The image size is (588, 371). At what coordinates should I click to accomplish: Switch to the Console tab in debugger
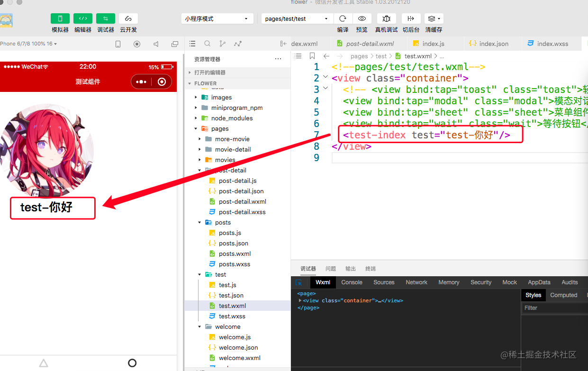pyautogui.click(x=352, y=282)
